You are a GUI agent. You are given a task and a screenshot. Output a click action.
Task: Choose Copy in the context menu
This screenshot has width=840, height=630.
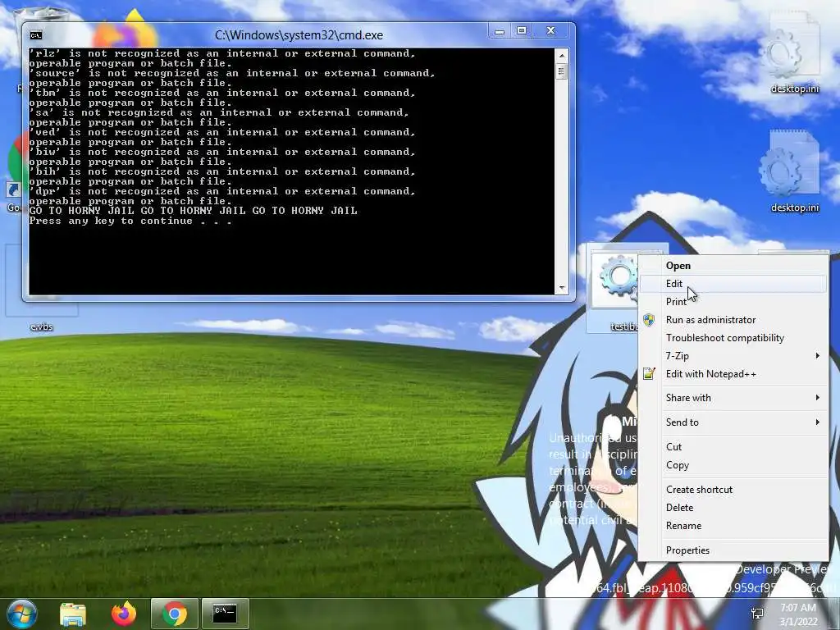[x=733, y=465]
